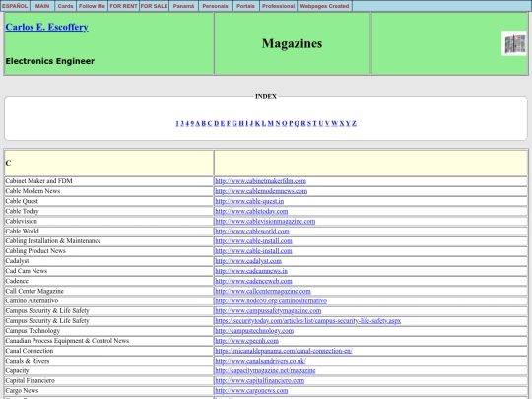532x399 pixels.
Task: Open the FOR RENT menu
Action: pos(123,6)
